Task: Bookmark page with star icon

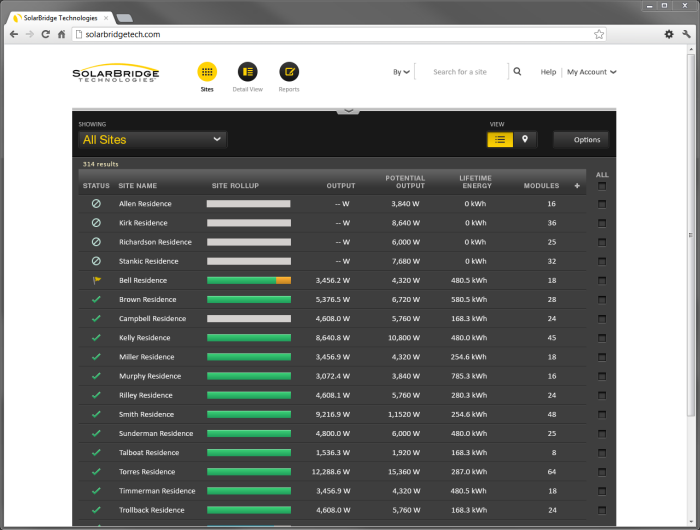Action: (599, 34)
